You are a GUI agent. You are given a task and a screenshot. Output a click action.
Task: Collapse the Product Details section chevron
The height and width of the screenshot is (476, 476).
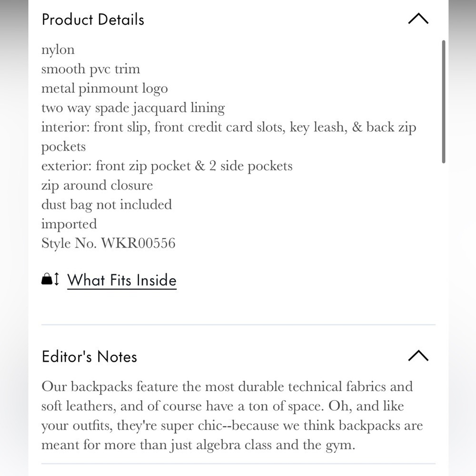(x=418, y=19)
